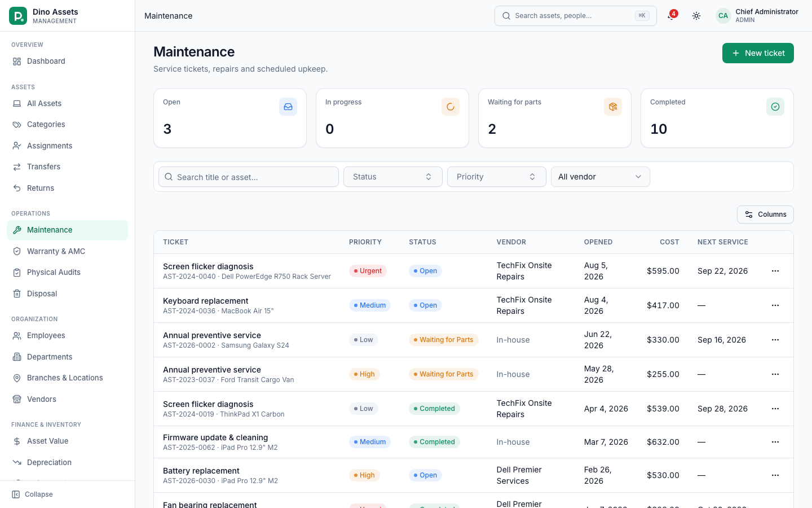Click Dell Premier Services vendor on Battery row
Viewport: 812px width, 508px height.
click(519, 475)
